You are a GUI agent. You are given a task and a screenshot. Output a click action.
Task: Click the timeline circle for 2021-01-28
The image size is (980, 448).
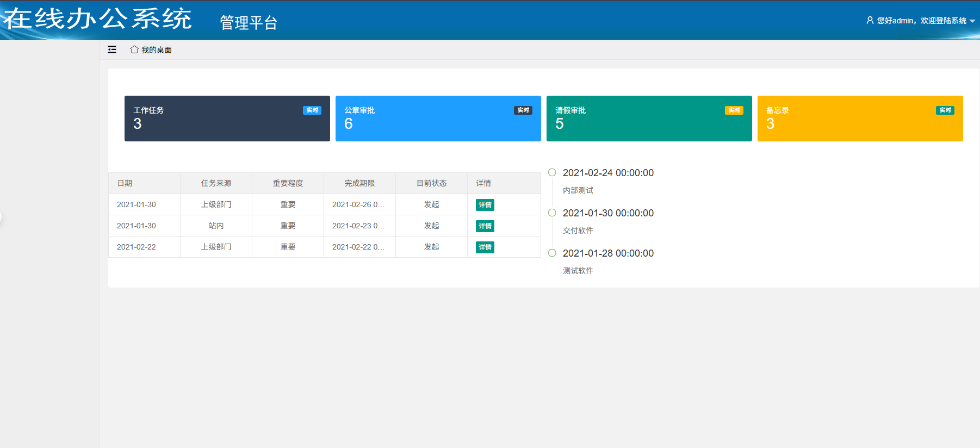[x=552, y=253]
